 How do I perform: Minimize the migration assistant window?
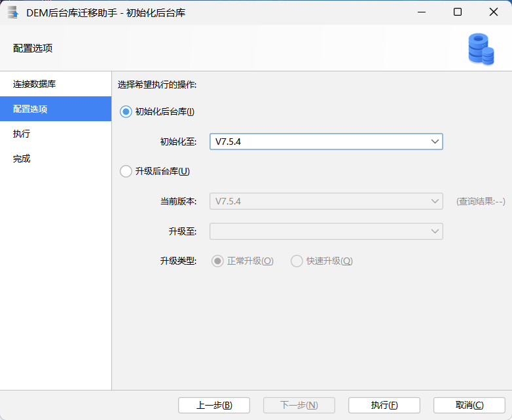coord(422,12)
